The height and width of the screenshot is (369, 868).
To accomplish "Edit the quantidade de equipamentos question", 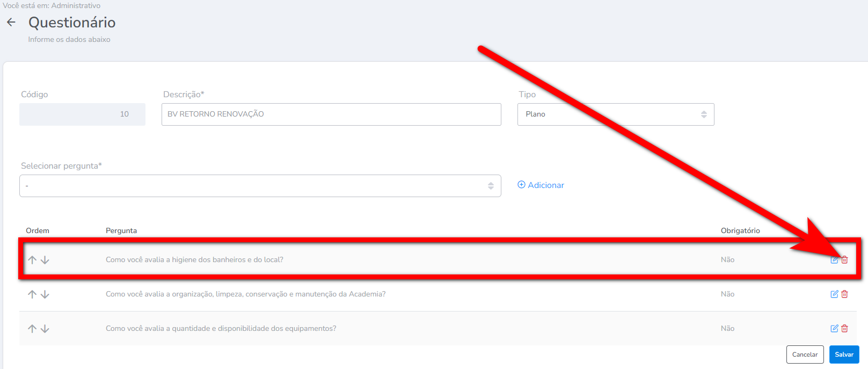I will [x=834, y=329].
